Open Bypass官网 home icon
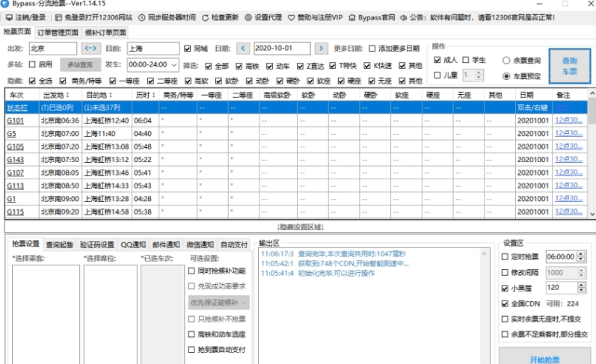Viewport: 596px width, 364px height. pos(352,17)
